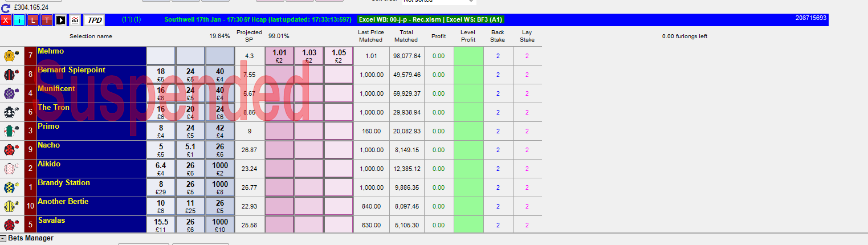
Task: Click Primo's 42 back price
Action: 220,131
